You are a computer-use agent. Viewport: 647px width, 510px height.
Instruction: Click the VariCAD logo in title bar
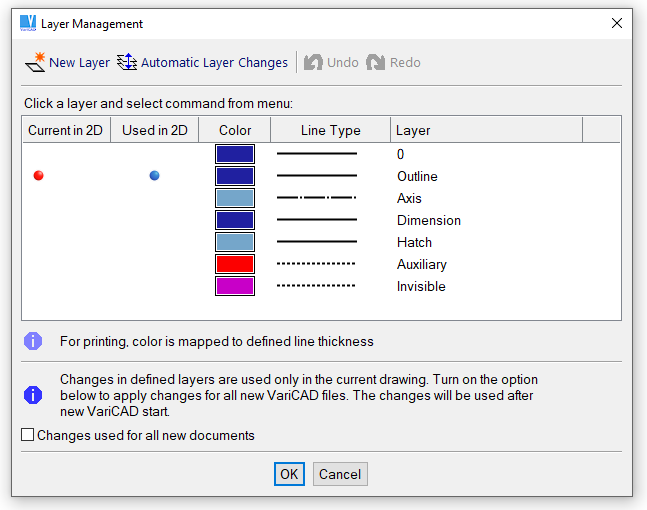[28, 23]
